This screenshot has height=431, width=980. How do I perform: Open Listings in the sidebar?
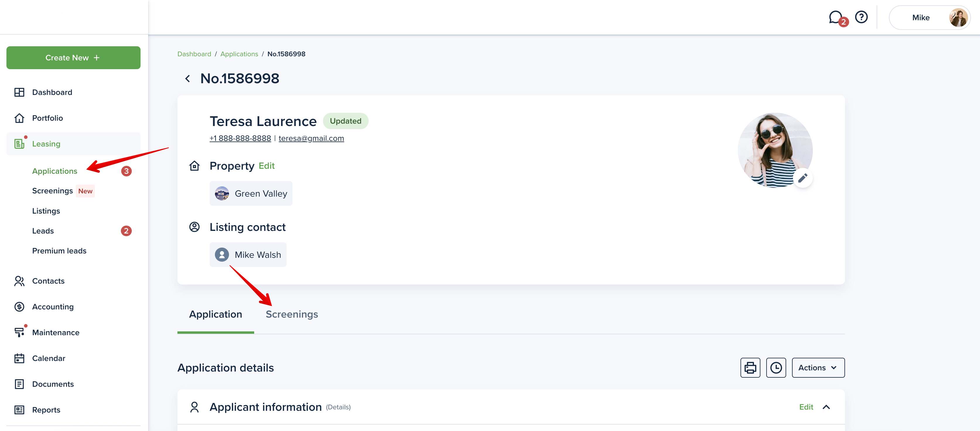coord(46,211)
